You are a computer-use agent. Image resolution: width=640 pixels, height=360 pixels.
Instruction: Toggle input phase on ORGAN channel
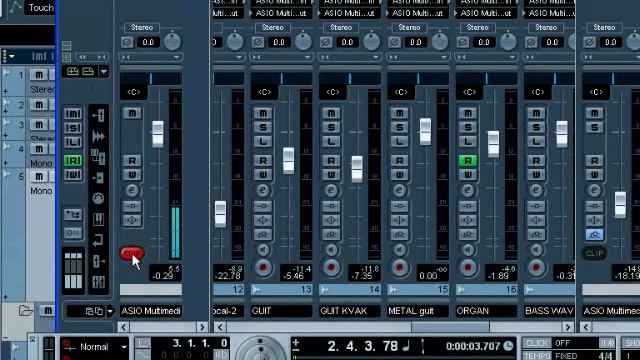click(x=462, y=42)
